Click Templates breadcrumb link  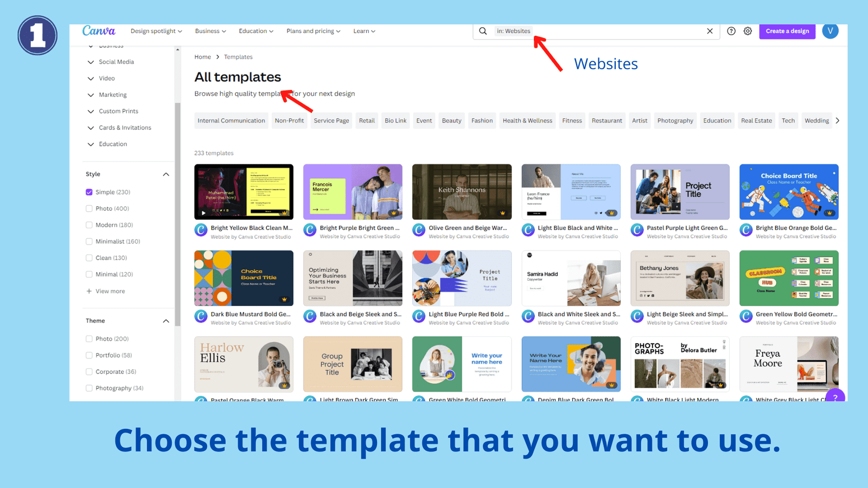(x=238, y=57)
